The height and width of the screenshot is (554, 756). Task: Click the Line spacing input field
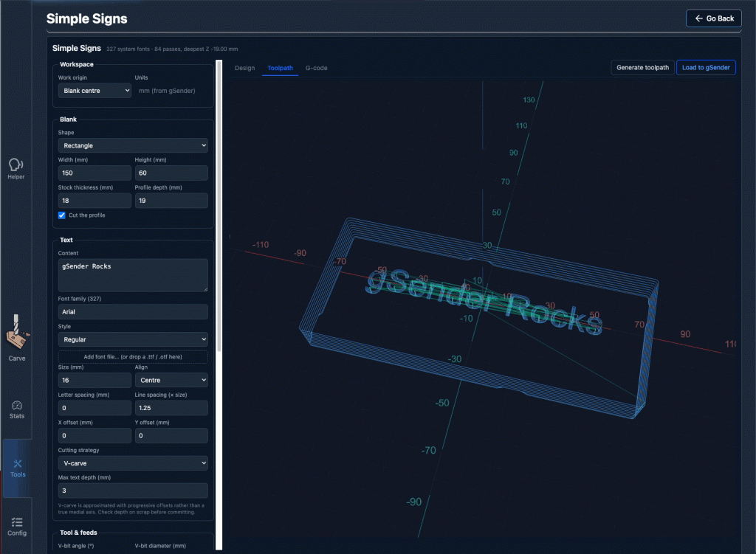(x=171, y=408)
